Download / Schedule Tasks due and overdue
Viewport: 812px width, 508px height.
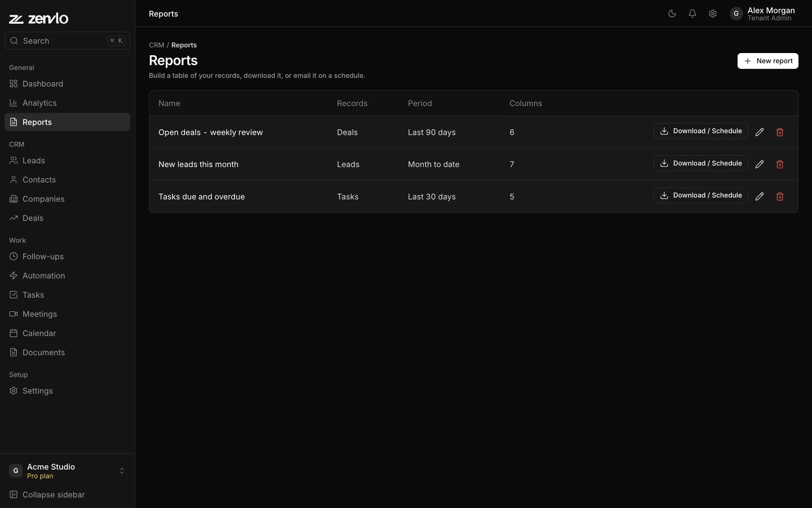coord(701,195)
